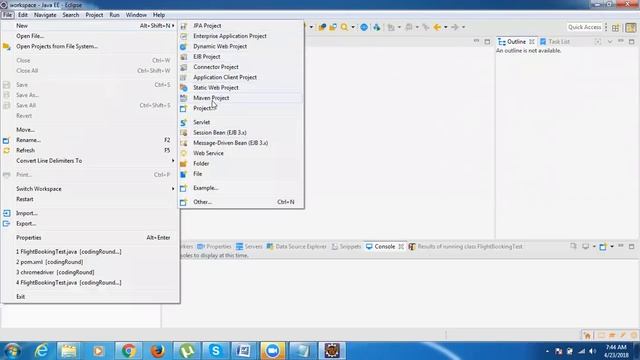Open the Search toolbar dropdown arrow
The height and width of the screenshot is (360, 640).
coord(353,27)
